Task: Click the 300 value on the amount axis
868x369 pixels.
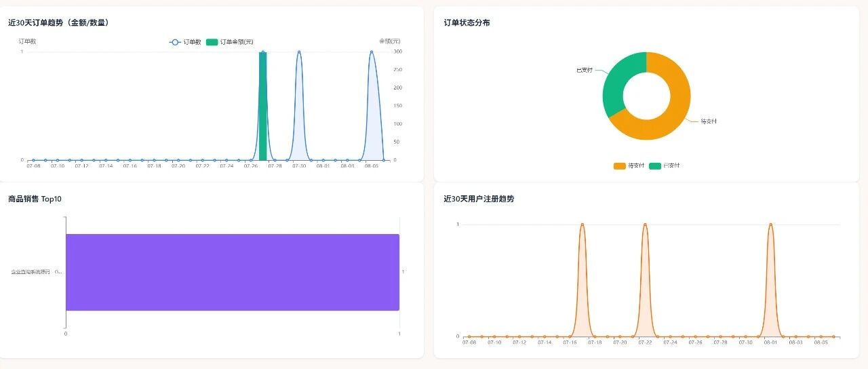Action: pos(398,52)
